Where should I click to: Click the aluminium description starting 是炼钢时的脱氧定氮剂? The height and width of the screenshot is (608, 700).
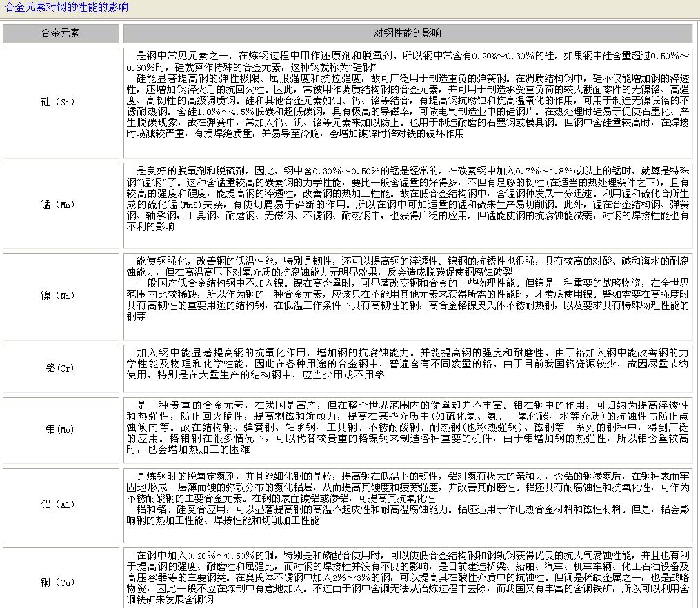click(x=408, y=505)
